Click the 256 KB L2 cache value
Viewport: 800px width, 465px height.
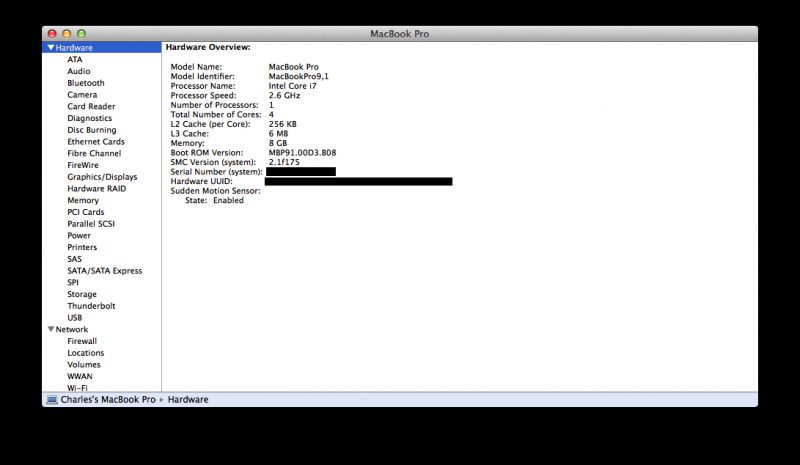tap(282, 124)
